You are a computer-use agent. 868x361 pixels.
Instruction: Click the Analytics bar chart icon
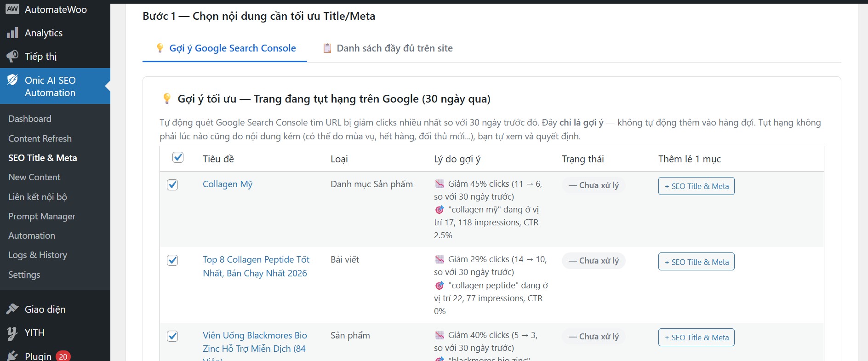click(12, 33)
